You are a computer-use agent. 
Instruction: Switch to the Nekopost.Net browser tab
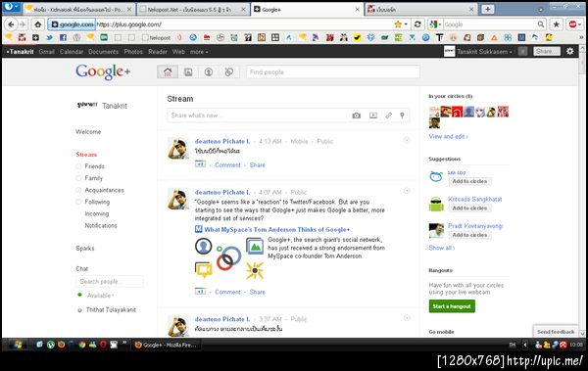coord(192,10)
